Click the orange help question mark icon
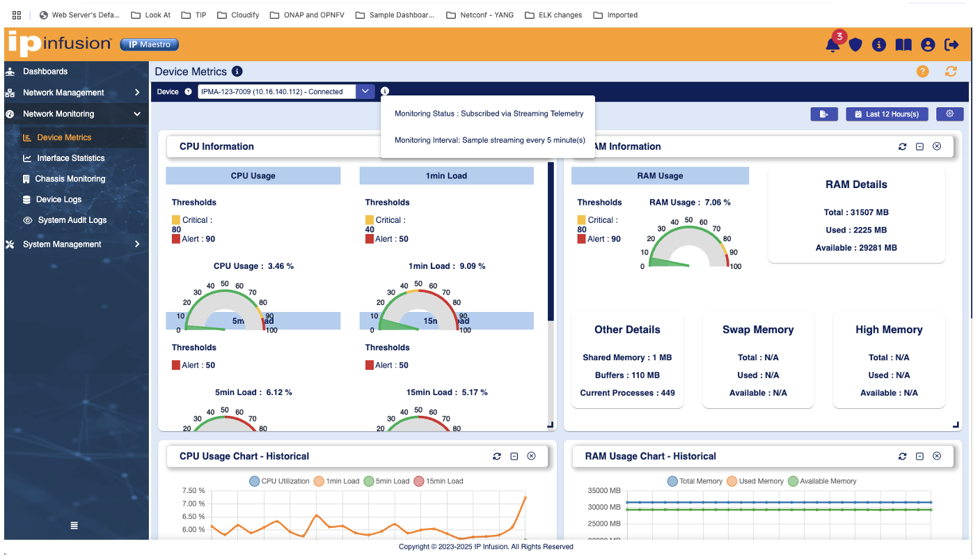 coord(922,71)
